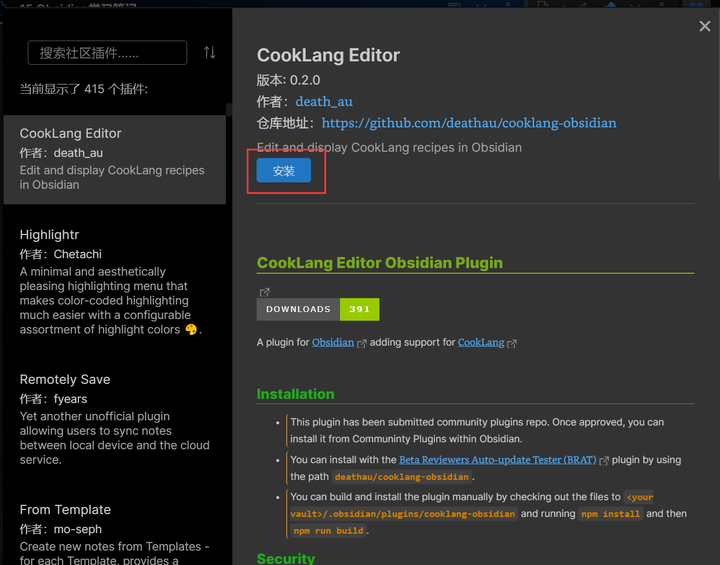Viewport: 720px width, 565px height.
Task: Open Beta Reviewers Auto-update Tester link
Action: coord(497,460)
